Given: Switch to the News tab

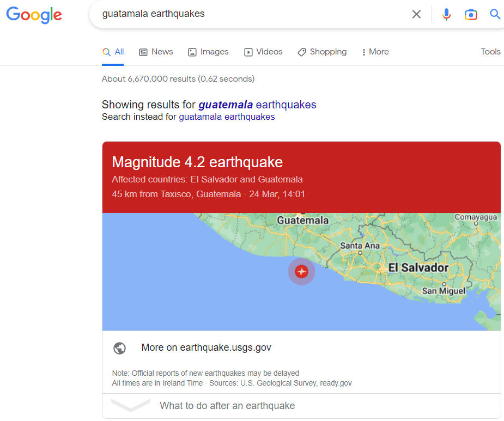Looking at the screenshot, I should pos(156,52).
